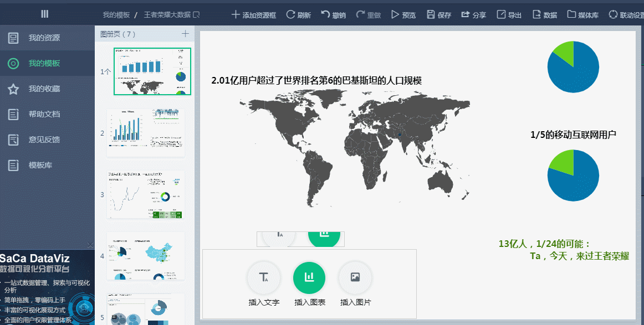Undo with the 撤销 button
644x325 pixels.
(x=334, y=15)
